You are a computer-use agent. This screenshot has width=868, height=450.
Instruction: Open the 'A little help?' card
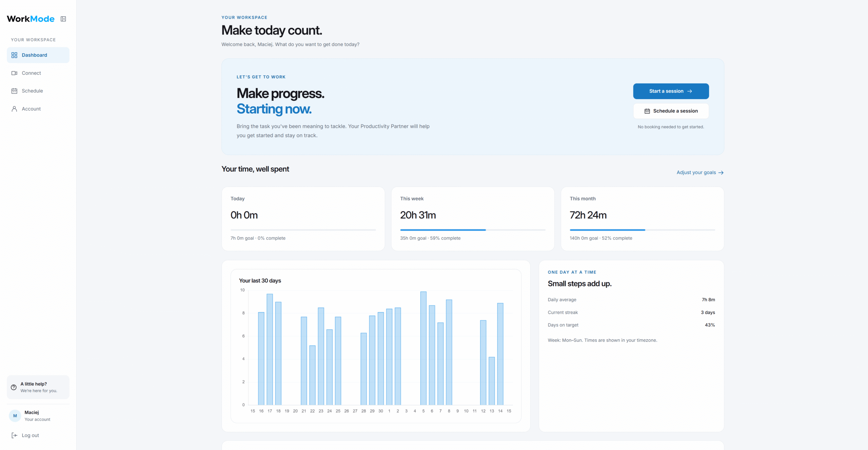click(x=38, y=387)
